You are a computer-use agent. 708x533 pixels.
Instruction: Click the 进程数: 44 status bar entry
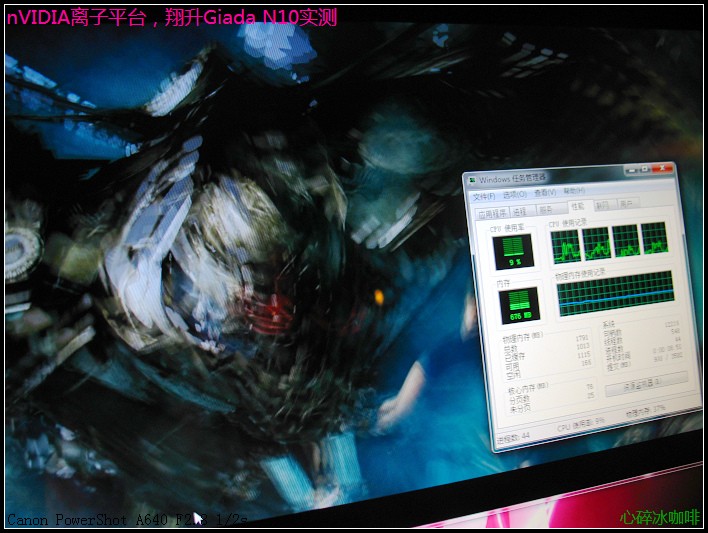point(513,439)
